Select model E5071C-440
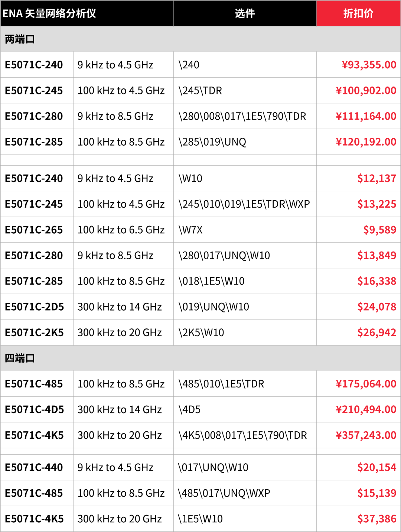This screenshot has height=532, width=401. 34,467
